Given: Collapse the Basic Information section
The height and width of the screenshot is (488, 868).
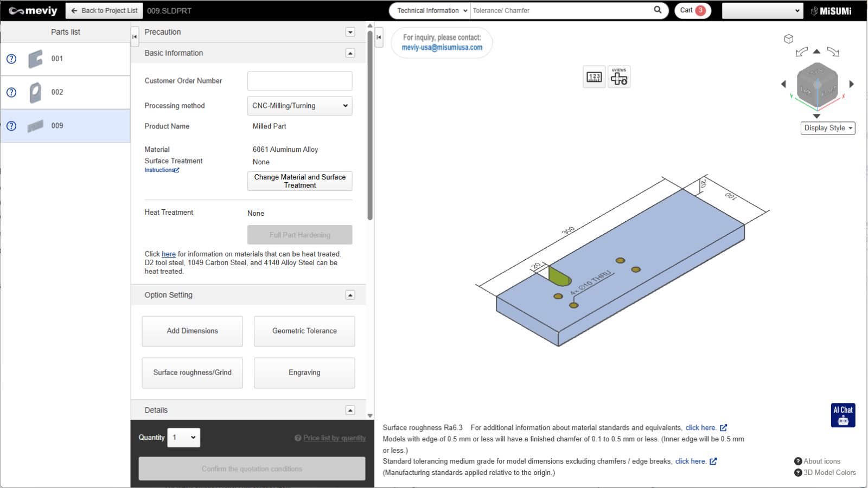Looking at the screenshot, I should (350, 53).
